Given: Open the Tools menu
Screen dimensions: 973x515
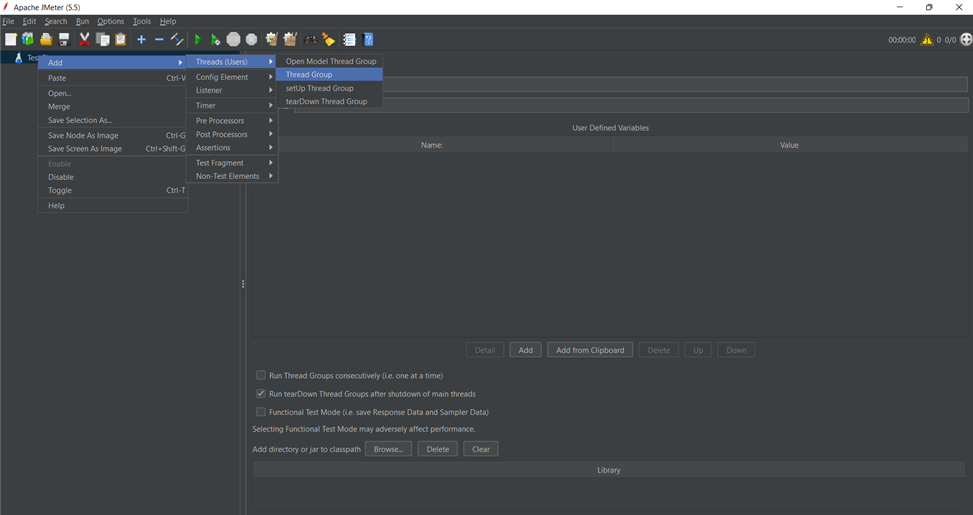Looking at the screenshot, I should click(141, 21).
